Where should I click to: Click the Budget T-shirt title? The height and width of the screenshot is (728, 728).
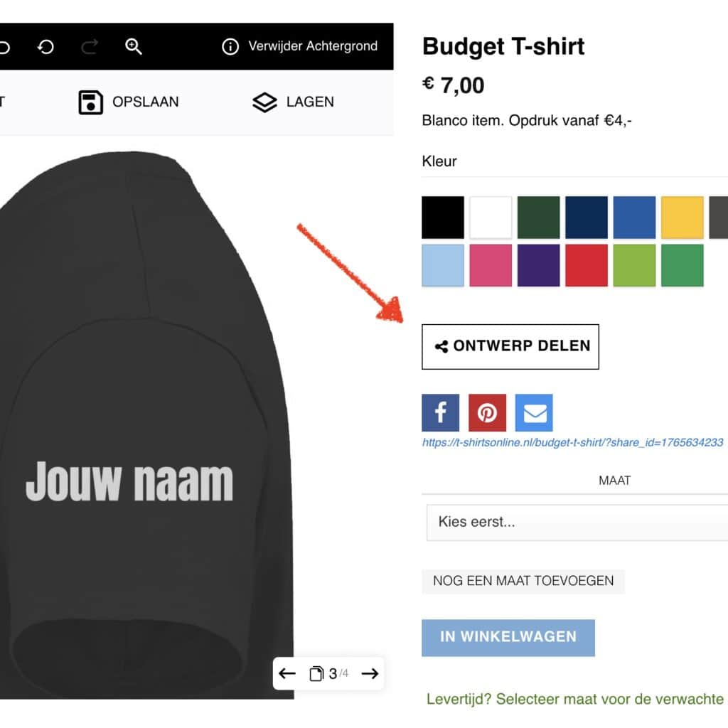pos(503,46)
